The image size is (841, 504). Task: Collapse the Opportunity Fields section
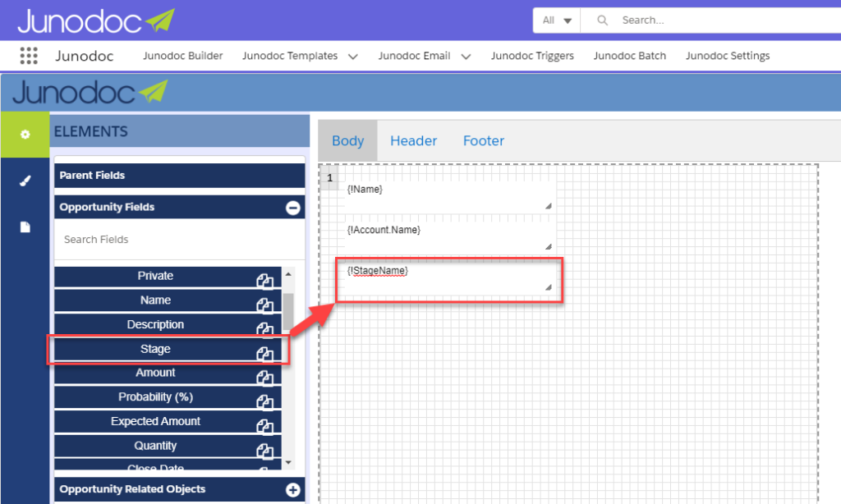click(293, 208)
